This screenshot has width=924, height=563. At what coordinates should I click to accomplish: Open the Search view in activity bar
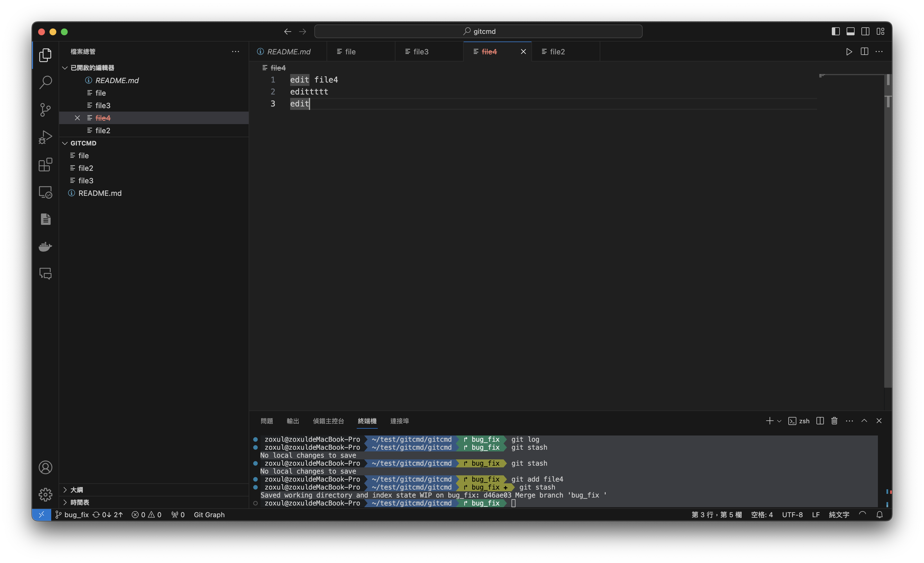click(45, 82)
